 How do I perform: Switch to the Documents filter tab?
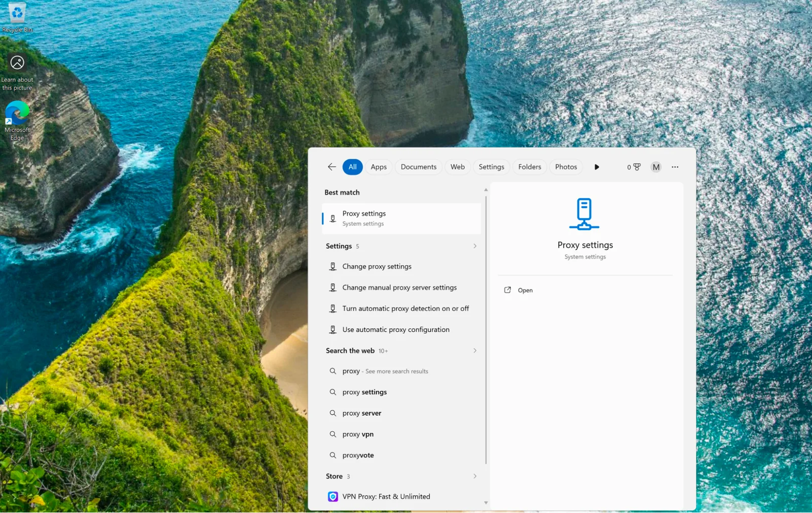pyautogui.click(x=419, y=167)
